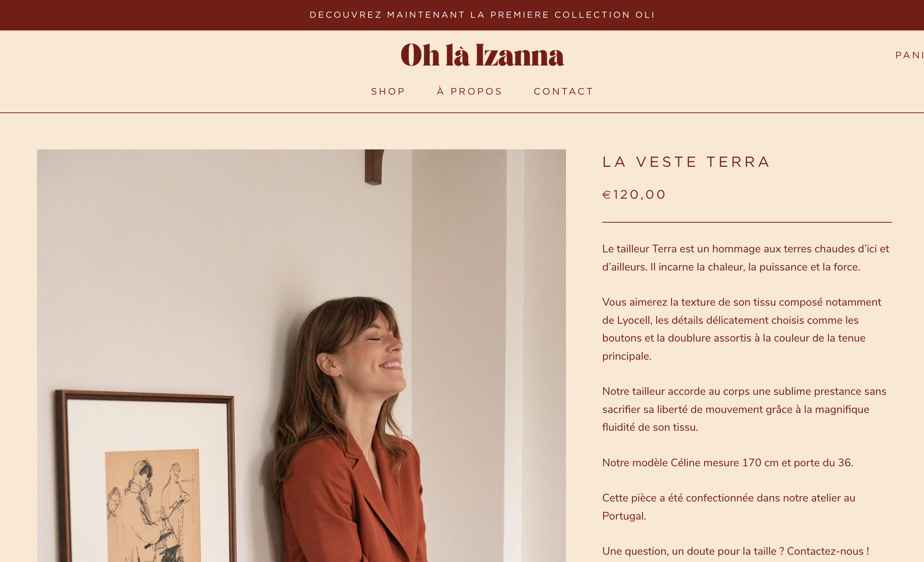Open the CONTACT navigation link
Screen dimensions: 924x562
(x=563, y=91)
